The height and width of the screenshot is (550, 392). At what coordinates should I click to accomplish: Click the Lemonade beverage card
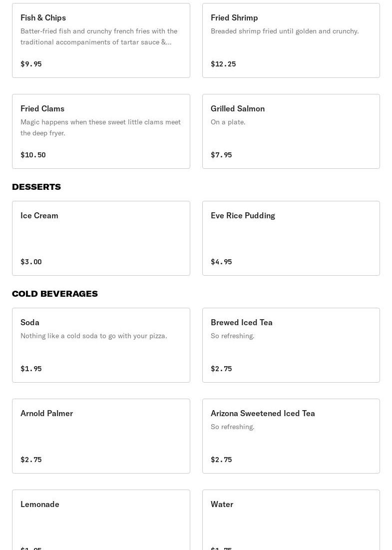(101, 520)
